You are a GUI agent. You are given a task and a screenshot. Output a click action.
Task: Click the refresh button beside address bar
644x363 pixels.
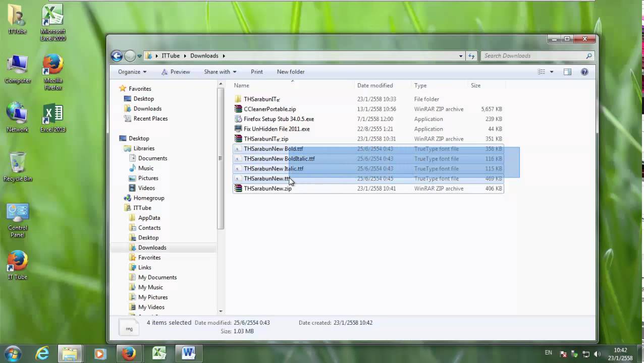[471, 56]
